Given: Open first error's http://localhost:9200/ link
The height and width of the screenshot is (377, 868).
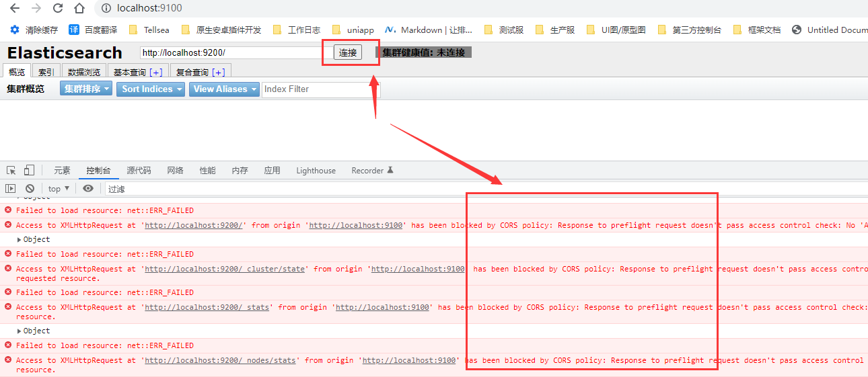Looking at the screenshot, I should click(x=194, y=226).
